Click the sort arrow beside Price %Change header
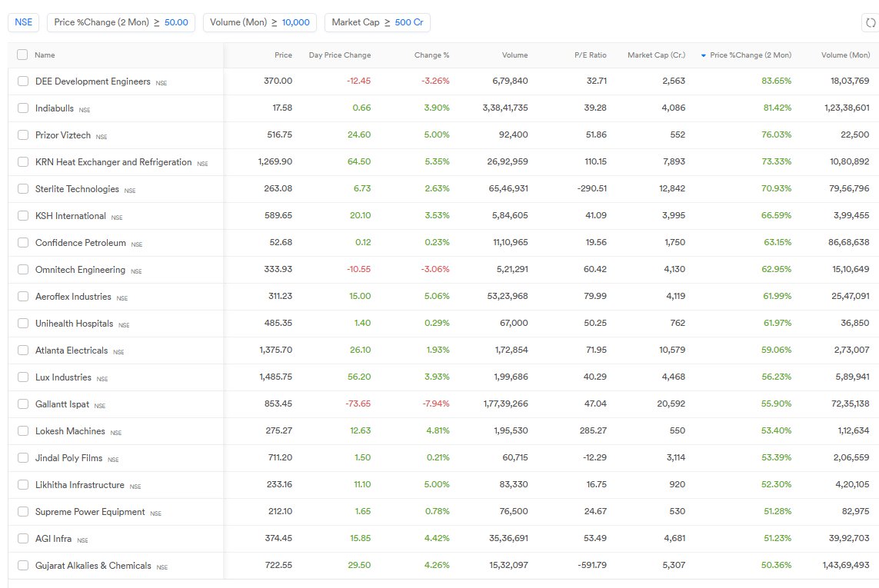The image size is (879, 588). (704, 55)
